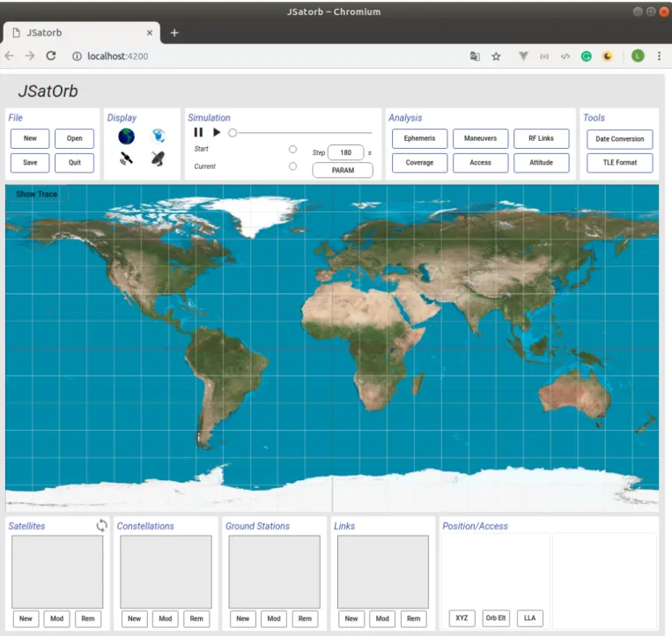Bookmark this page with the star
The width and height of the screenshot is (672, 636).
point(496,56)
